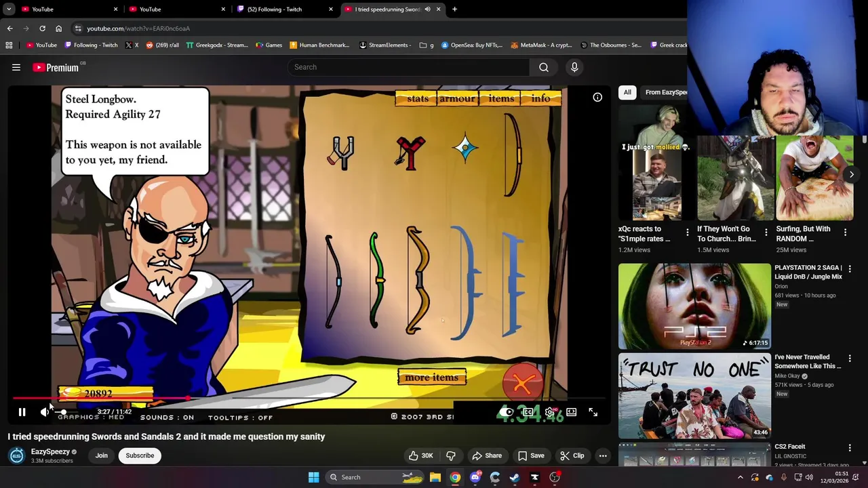Open options for CS2 Faceit video

[x=850, y=447]
